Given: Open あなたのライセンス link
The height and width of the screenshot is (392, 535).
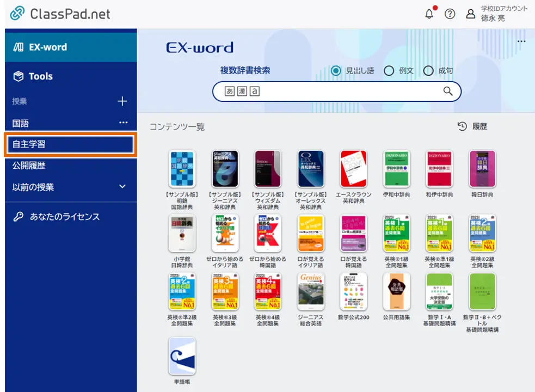Looking at the screenshot, I should [x=64, y=217].
